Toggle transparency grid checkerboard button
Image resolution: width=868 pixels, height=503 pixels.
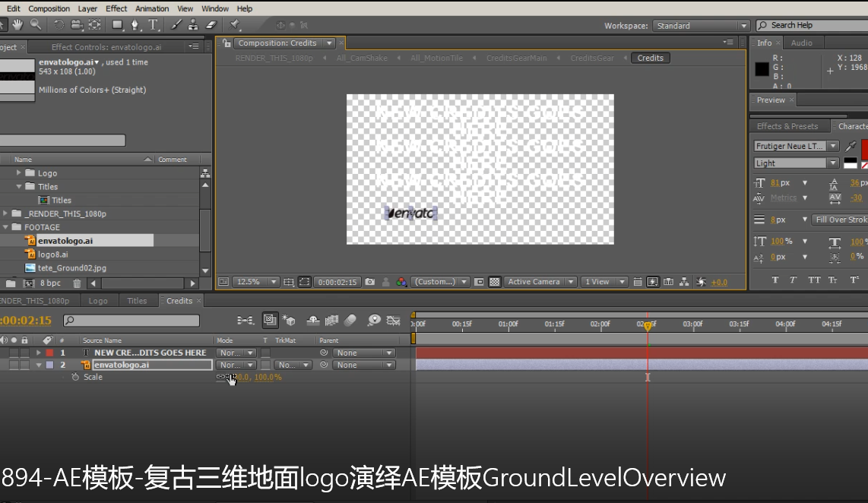click(494, 282)
